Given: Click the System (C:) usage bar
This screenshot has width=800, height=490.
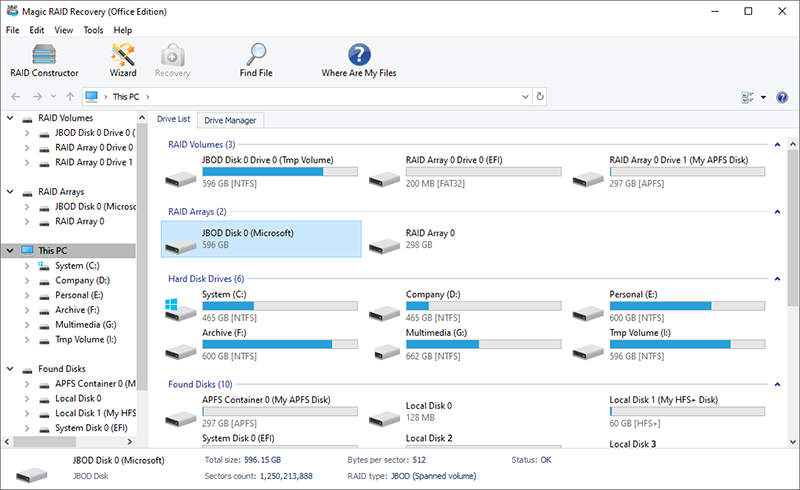Looking at the screenshot, I should pos(280,306).
